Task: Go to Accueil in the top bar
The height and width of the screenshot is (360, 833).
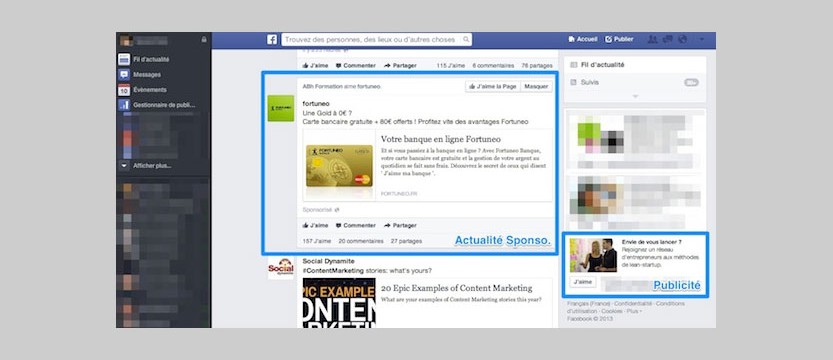Action: [x=583, y=39]
